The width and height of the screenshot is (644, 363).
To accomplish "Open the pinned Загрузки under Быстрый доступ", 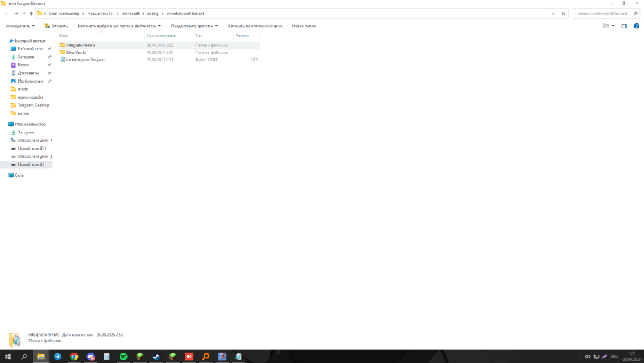I will pos(26,57).
